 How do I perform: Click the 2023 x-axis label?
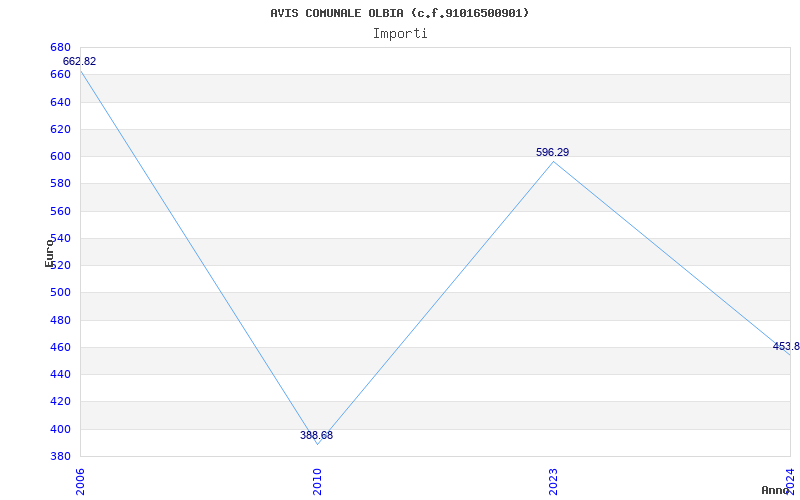pyautogui.click(x=553, y=482)
